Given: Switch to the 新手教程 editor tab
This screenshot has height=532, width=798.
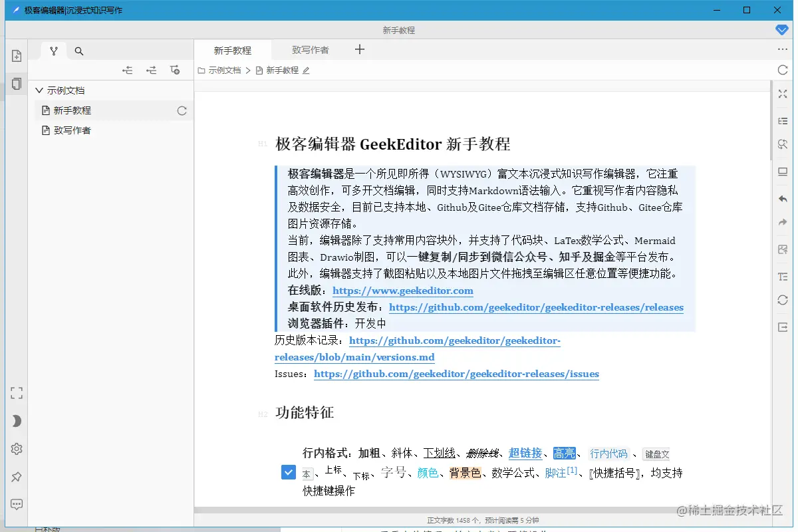Looking at the screenshot, I should coord(233,50).
